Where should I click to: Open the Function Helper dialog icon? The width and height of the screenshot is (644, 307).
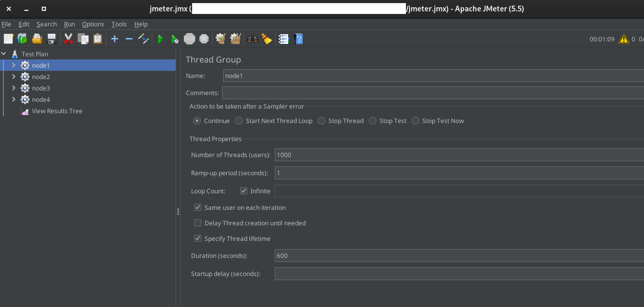284,39
